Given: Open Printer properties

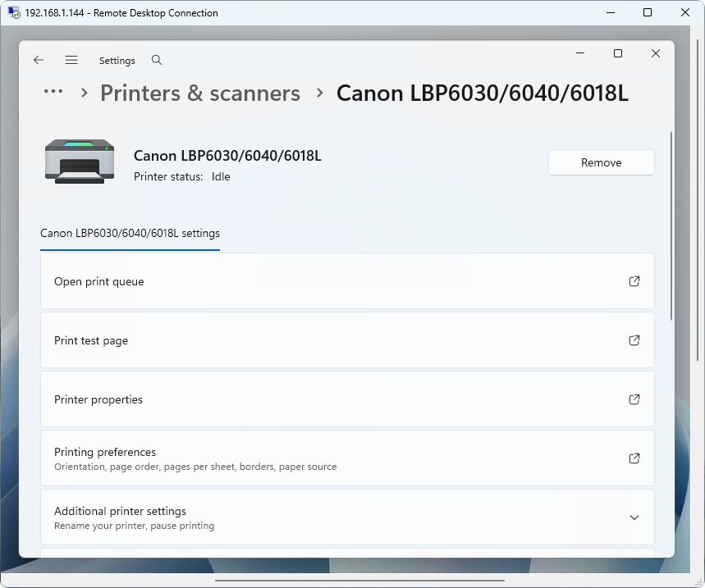Looking at the screenshot, I should [x=347, y=399].
